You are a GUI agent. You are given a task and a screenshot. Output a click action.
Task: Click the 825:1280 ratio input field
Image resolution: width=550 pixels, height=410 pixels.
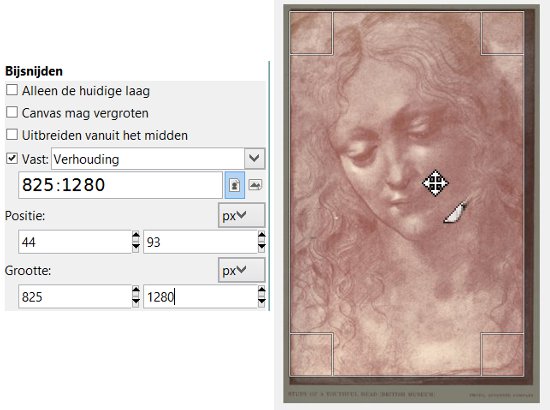point(120,185)
